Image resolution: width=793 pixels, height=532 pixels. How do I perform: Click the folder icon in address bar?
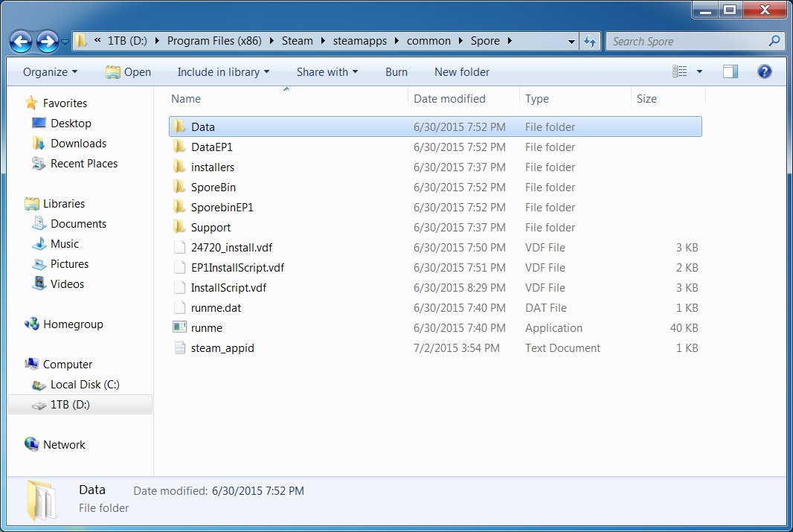tap(81, 40)
